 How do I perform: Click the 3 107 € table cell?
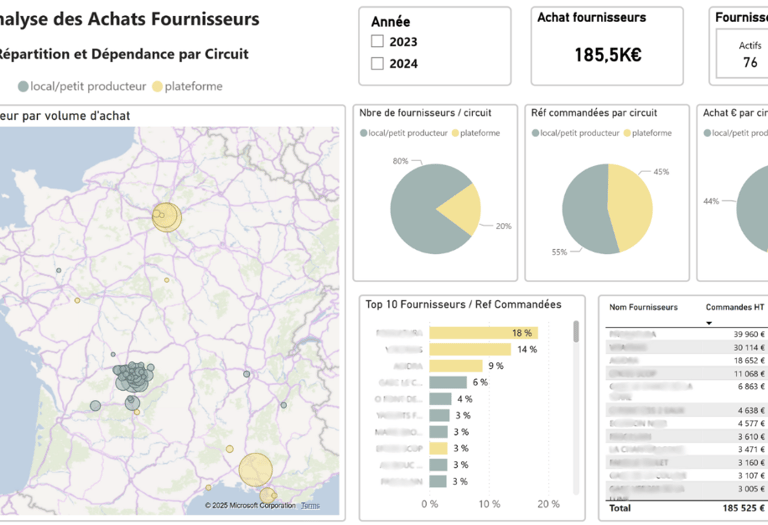(751, 476)
